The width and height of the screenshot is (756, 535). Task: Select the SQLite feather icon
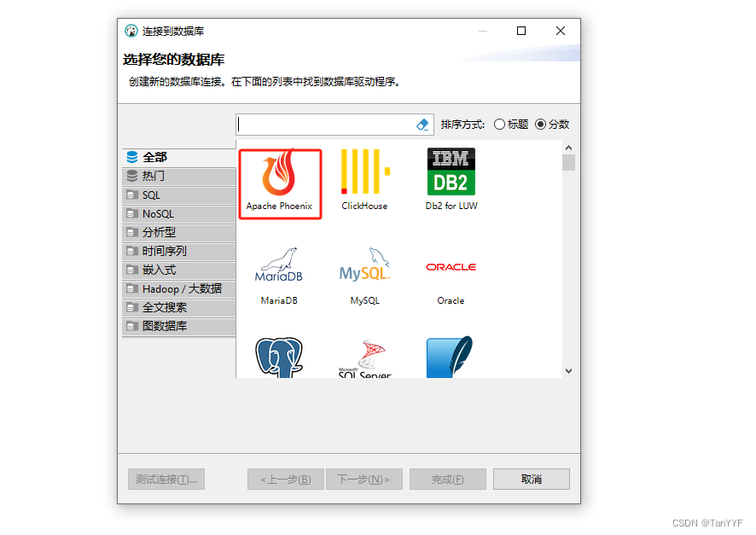tap(450, 358)
